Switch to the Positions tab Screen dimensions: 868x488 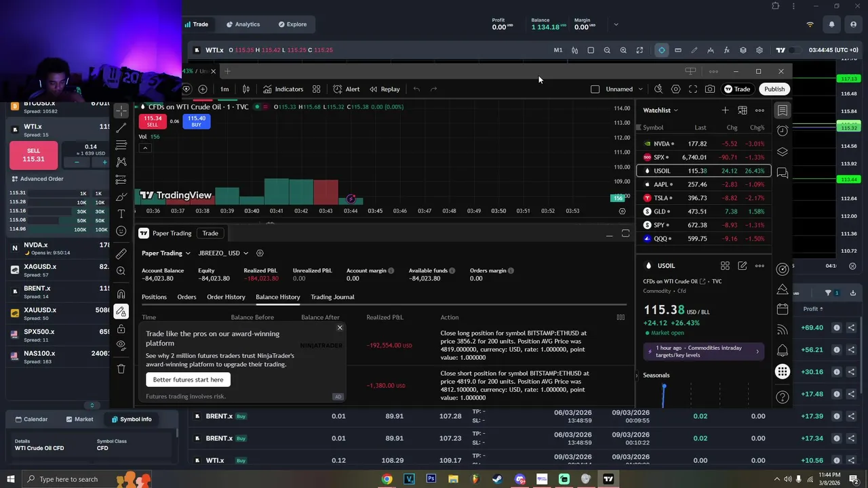(x=154, y=297)
